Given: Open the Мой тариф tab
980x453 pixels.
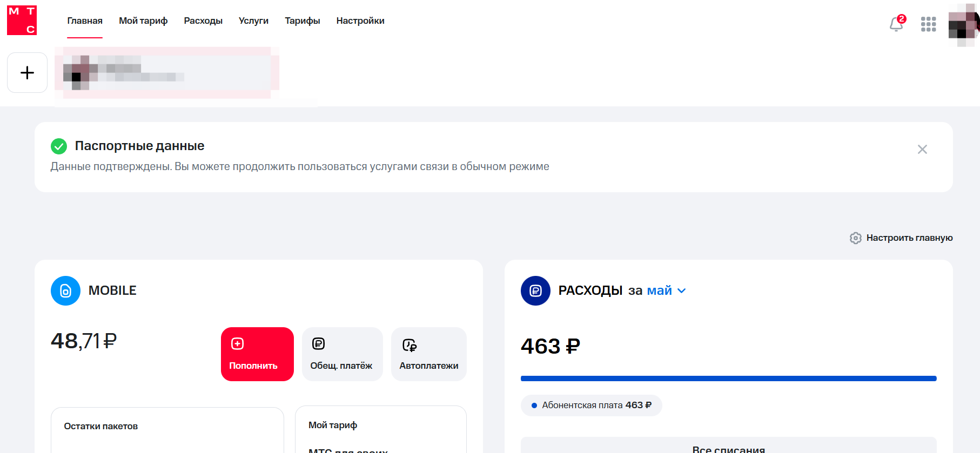Looking at the screenshot, I should pos(143,21).
